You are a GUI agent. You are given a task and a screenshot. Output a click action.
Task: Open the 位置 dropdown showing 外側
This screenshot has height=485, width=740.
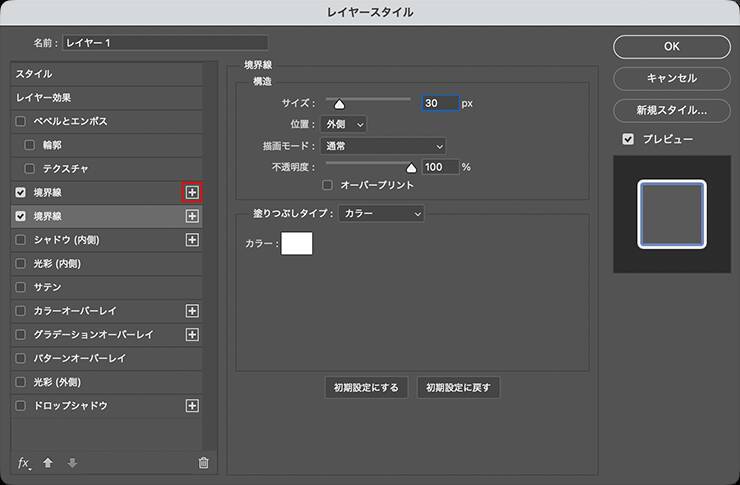coord(344,125)
